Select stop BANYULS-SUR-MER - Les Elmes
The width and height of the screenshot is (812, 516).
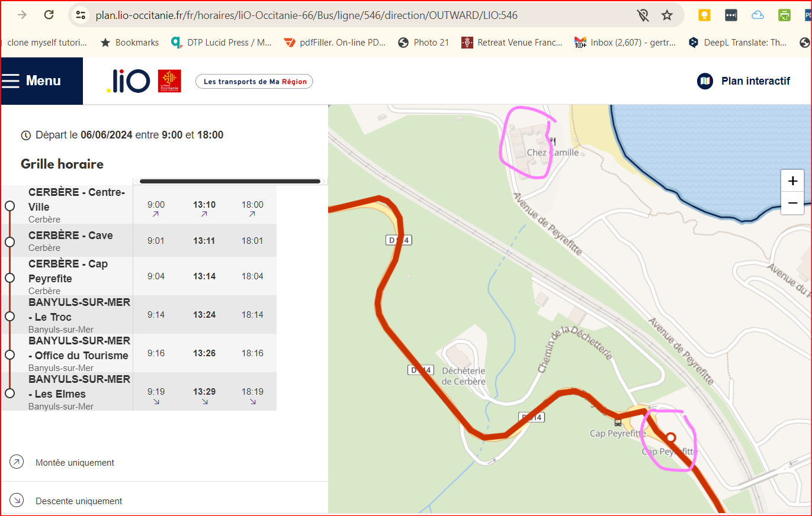click(79, 386)
